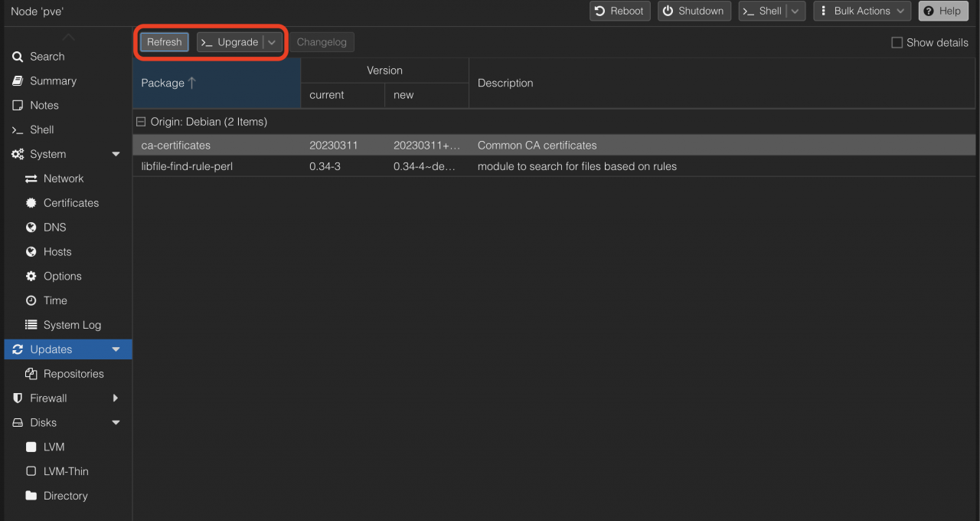980x521 pixels.
Task: Collapse sidebar using top arrow
Action: point(68,37)
